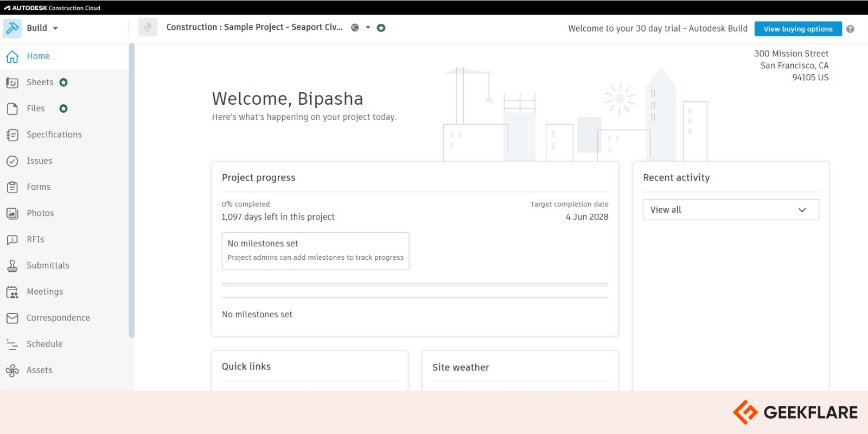Open the Schedule section
The height and width of the screenshot is (434, 868).
click(44, 344)
